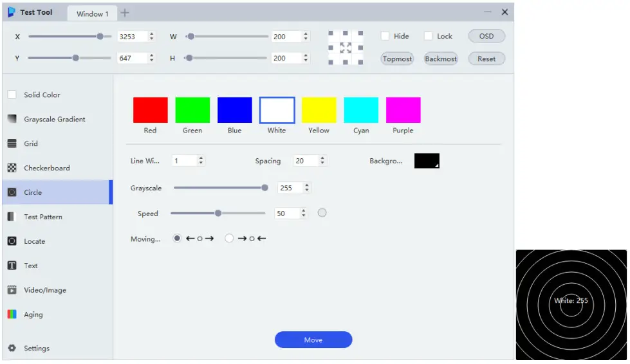This screenshot has width=630, height=364.
Task: Click the Settings gear icon
Action: 12,348
